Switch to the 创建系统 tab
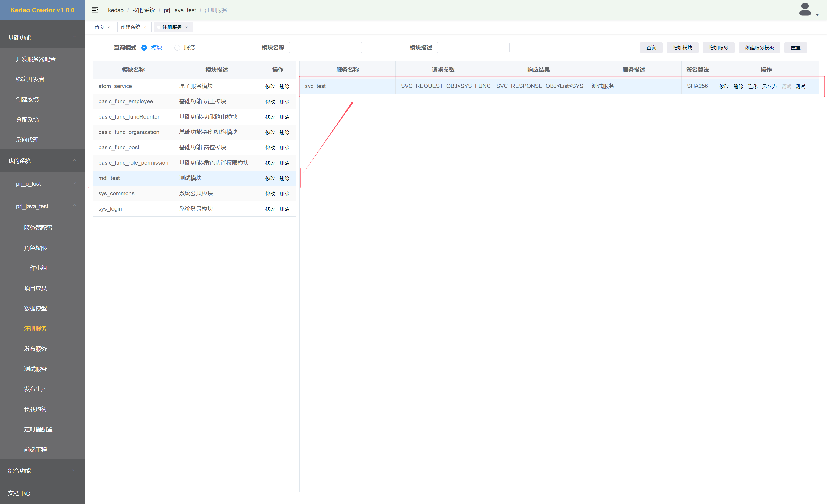The width and height of the screenshot is (827, 504). 131,27
